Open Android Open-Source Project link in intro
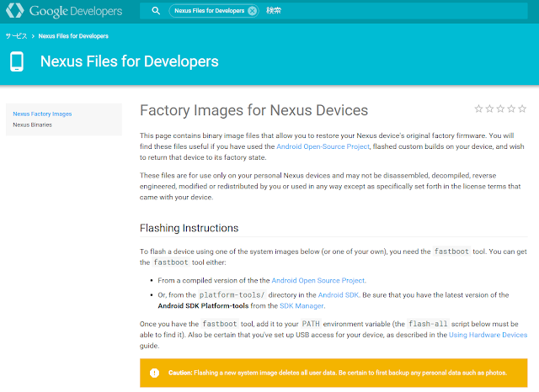 pyautogui.click(x=323, y=146)
